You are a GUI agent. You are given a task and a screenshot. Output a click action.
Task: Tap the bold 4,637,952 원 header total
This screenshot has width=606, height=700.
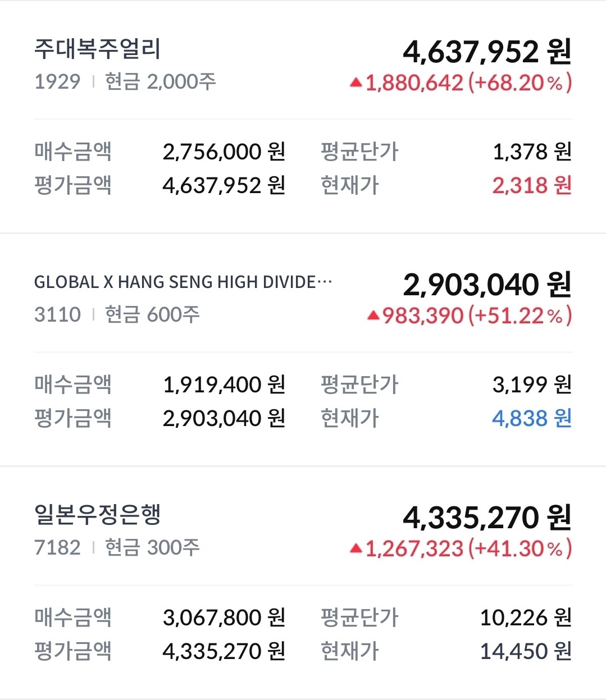(x=487, y=52)
